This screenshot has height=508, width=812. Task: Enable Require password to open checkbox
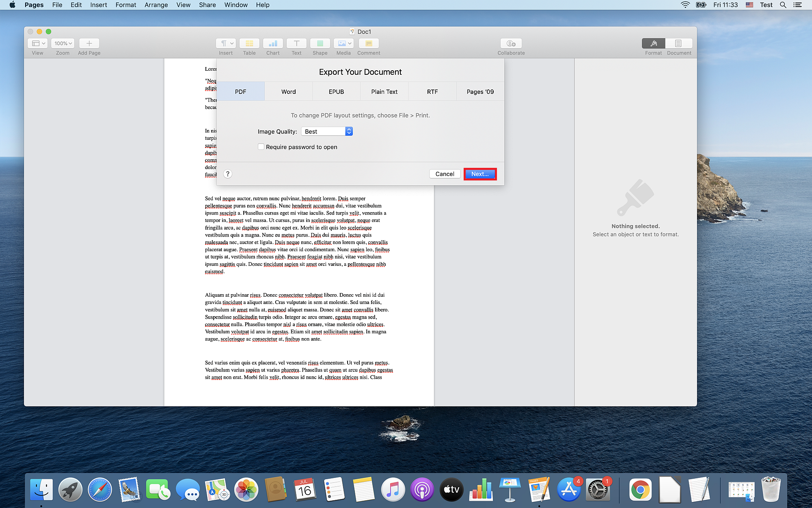tap(261, 147)
